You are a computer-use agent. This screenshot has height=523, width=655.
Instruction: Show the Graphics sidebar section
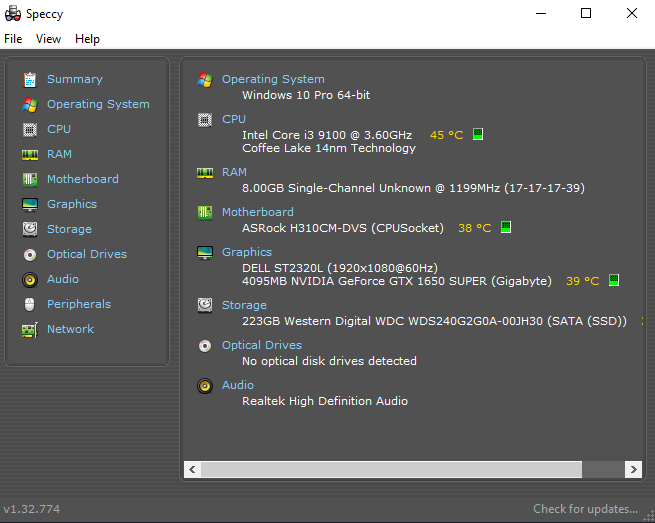72,204
